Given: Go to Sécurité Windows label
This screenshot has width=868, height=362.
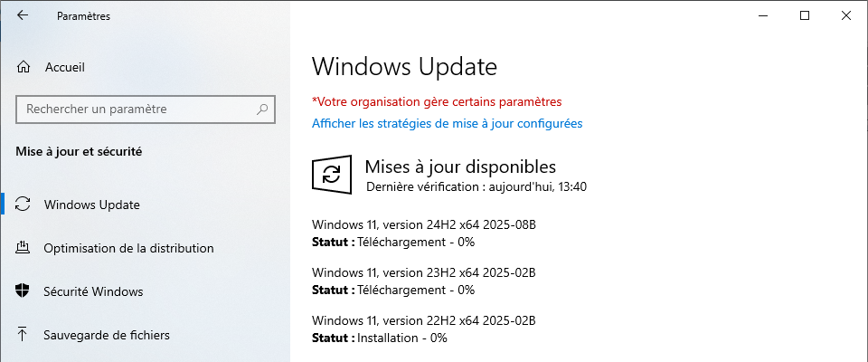Looking at the screenshot, I should point(93,291).
